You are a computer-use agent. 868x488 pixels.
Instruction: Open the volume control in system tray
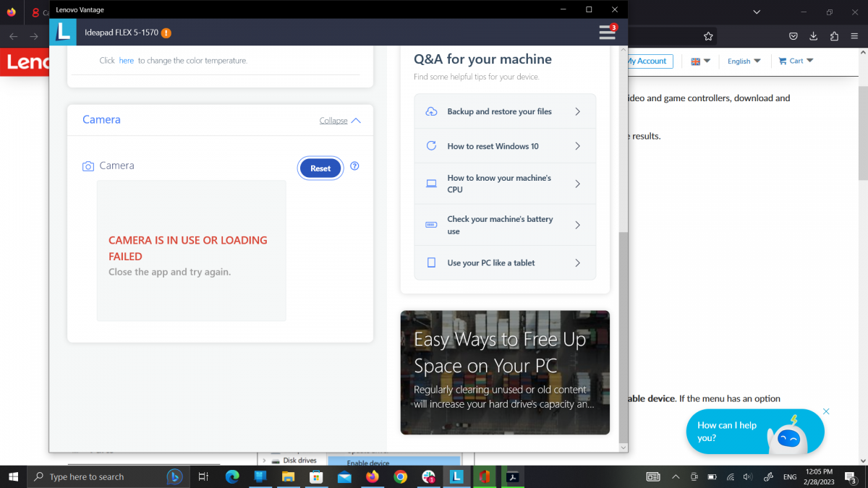click(747, 476)
